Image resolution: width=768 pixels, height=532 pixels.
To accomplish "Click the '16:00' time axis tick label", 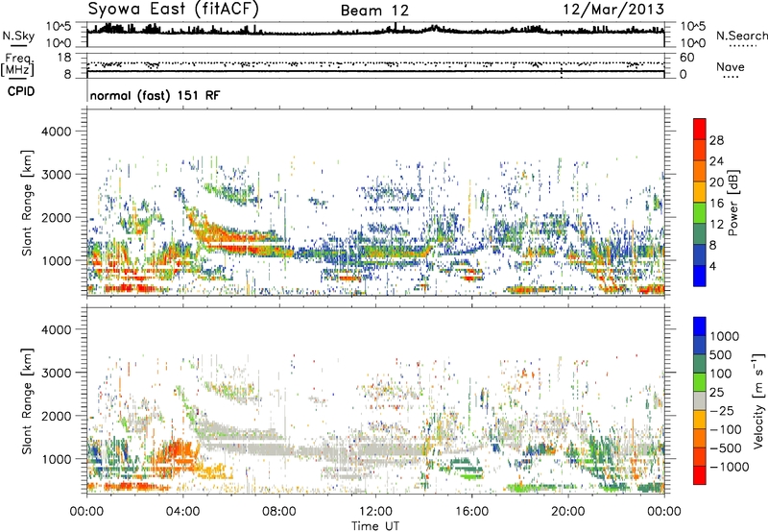I will coord(471,512).
